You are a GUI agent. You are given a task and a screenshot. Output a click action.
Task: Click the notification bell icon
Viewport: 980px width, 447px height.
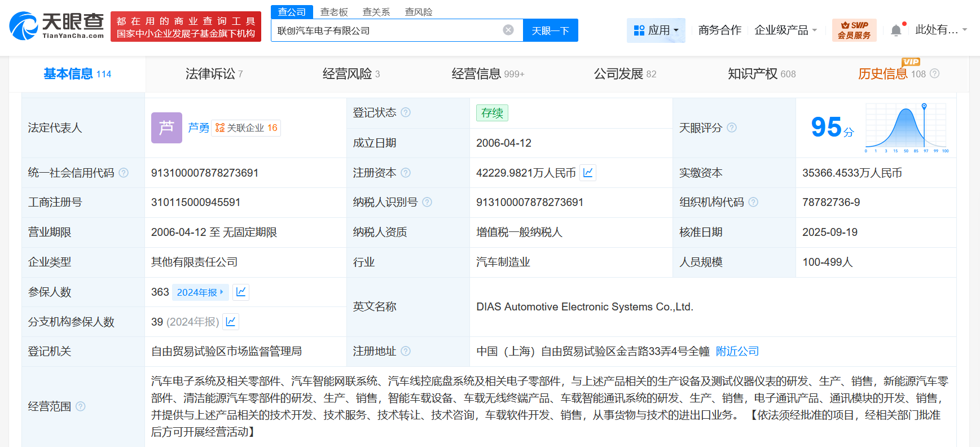[x=896, y=30]
